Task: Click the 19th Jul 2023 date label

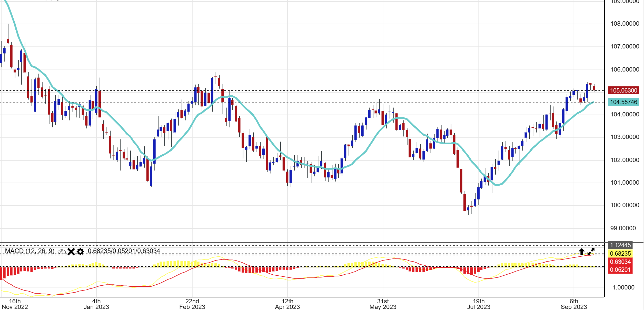Action: click(x=479, y=304)
